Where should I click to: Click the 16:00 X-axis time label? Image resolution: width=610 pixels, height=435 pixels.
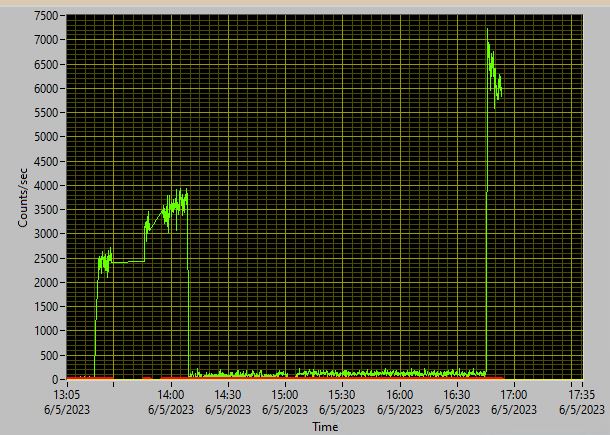click(400, 395)
